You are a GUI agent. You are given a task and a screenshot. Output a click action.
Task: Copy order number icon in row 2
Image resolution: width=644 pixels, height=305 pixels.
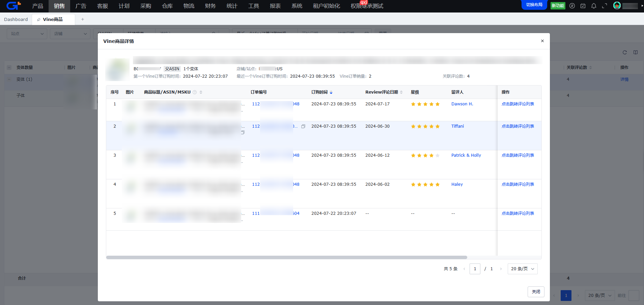click(x=303, y=126)
